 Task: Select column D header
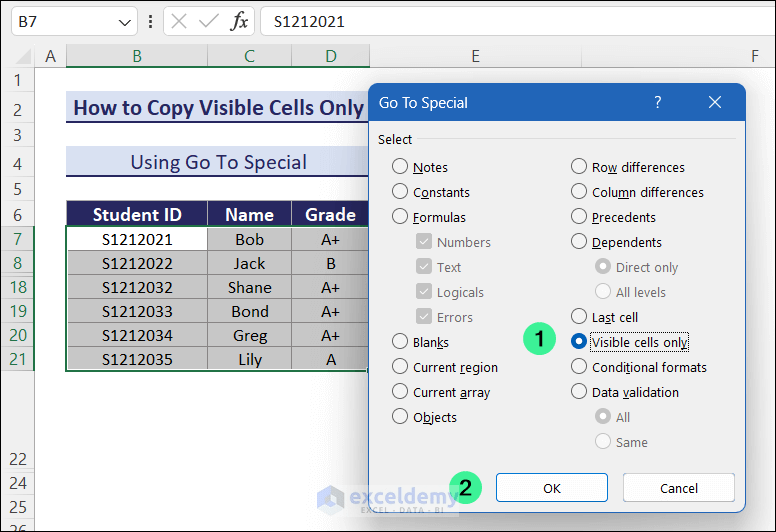[x=331, y=56]
